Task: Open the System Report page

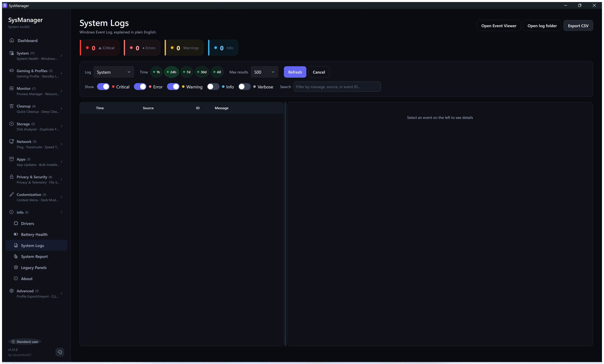Action: [x=36, y=256]
